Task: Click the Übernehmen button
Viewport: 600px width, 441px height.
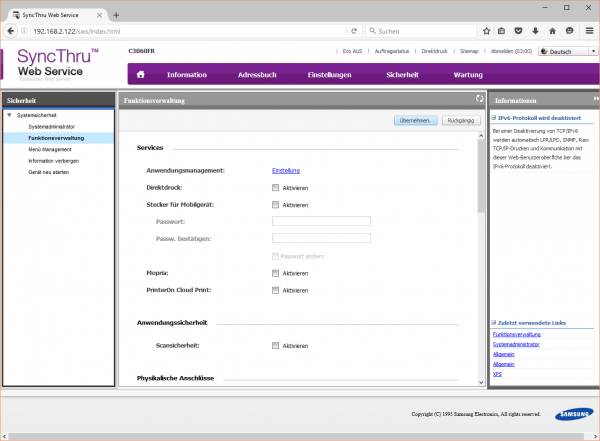Action: pos(415,120)
